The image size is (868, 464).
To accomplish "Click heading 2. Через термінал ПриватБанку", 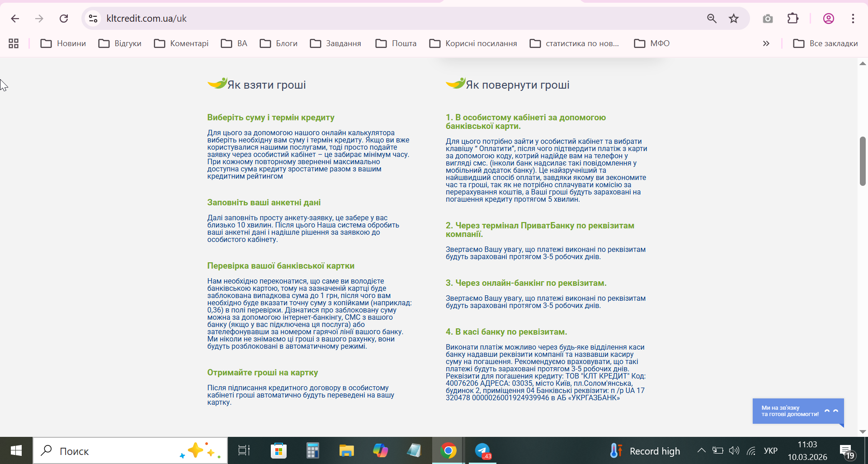I will click(x=540, y=230).
